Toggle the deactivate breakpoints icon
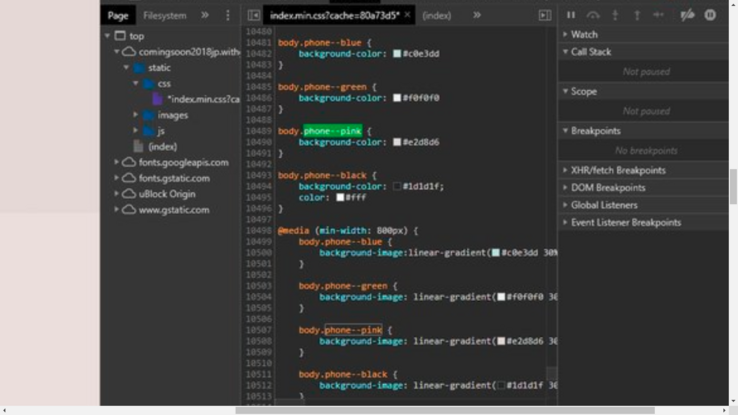Image resolution: width=738 pixels, height=415 pixels. pyautogui.click(x=687, y=15)
